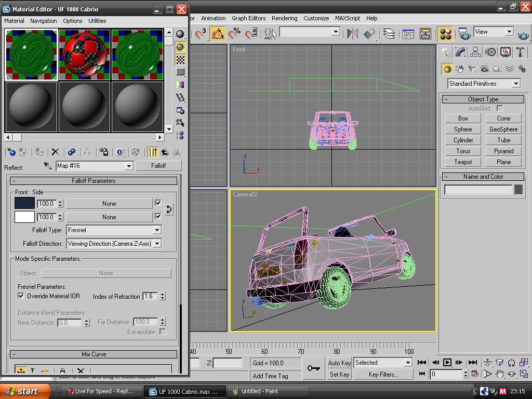Toggle the first Front:Side map checkbox
Viewport: 532px width, 399px height.
[x=158, y=203]
